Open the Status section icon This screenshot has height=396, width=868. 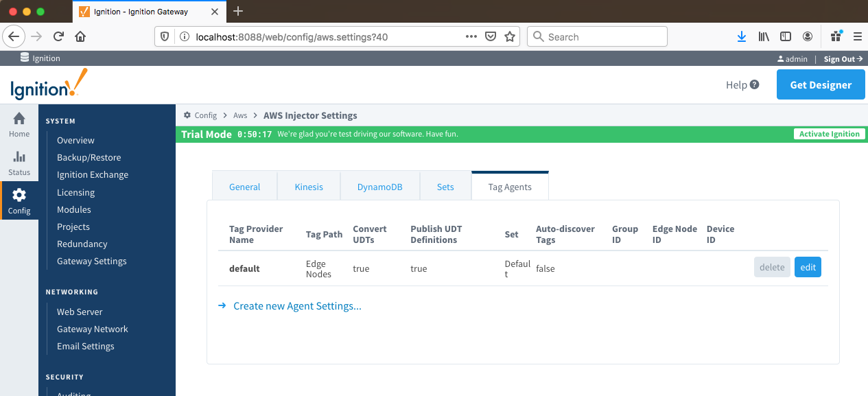tap(19, 163)
